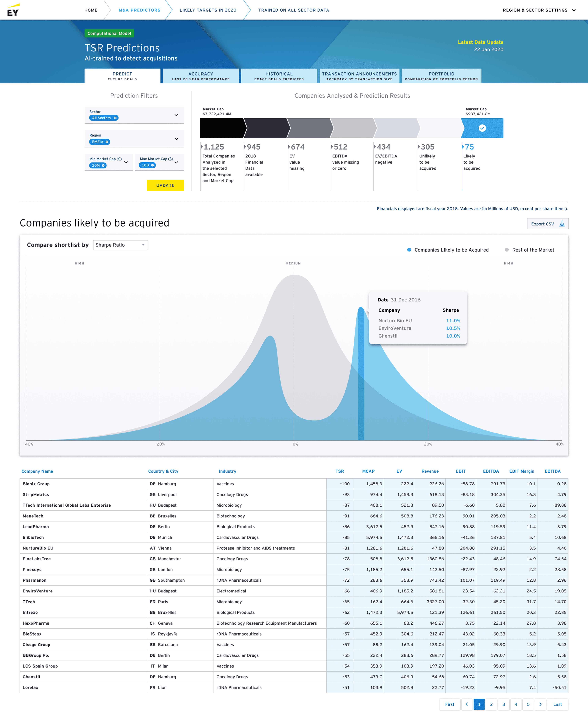Remove the All Sectors filter tag
Image resolution: width=588 pixels, height=723 pixels.
click(x=115, y=118)
